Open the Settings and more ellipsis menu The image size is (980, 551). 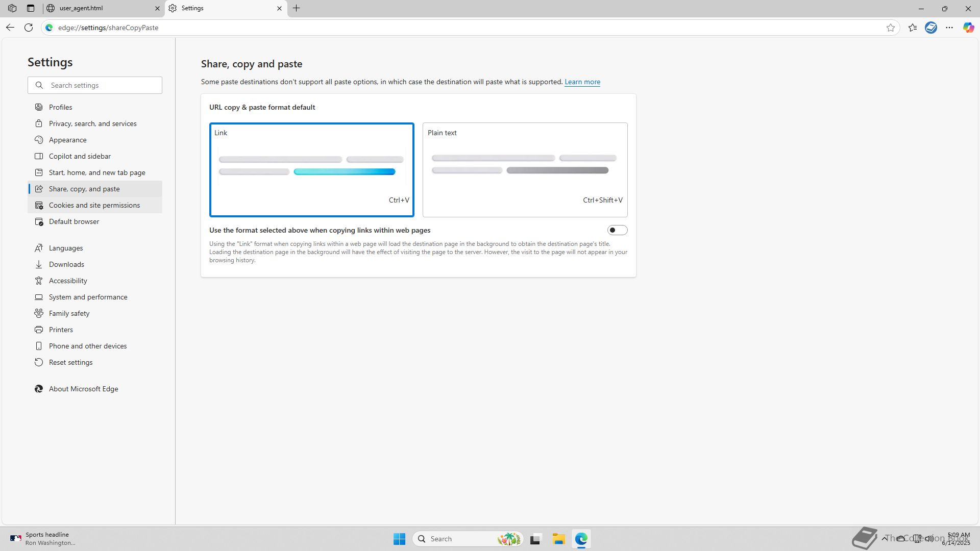click(x=949, y=28)
